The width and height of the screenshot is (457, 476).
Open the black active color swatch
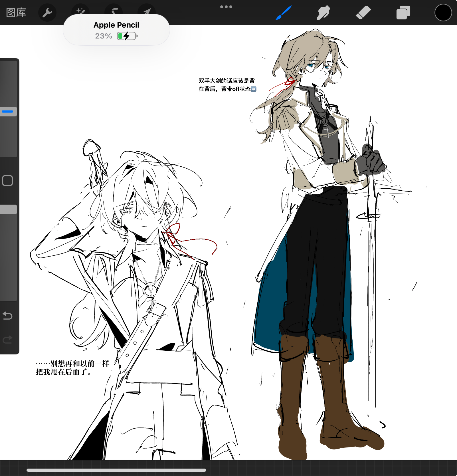[443, 13]
